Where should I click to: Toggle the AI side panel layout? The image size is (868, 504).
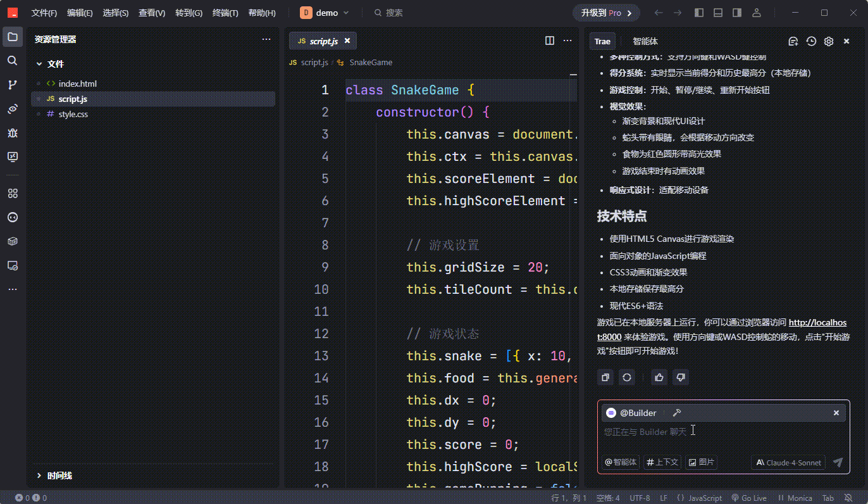pyautogui.click(x=737, y=13)
